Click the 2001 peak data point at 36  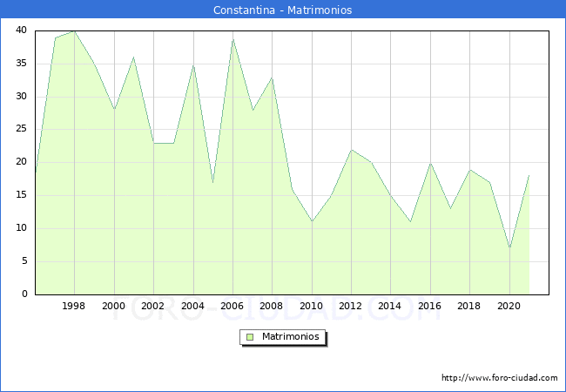pos(134,57)
